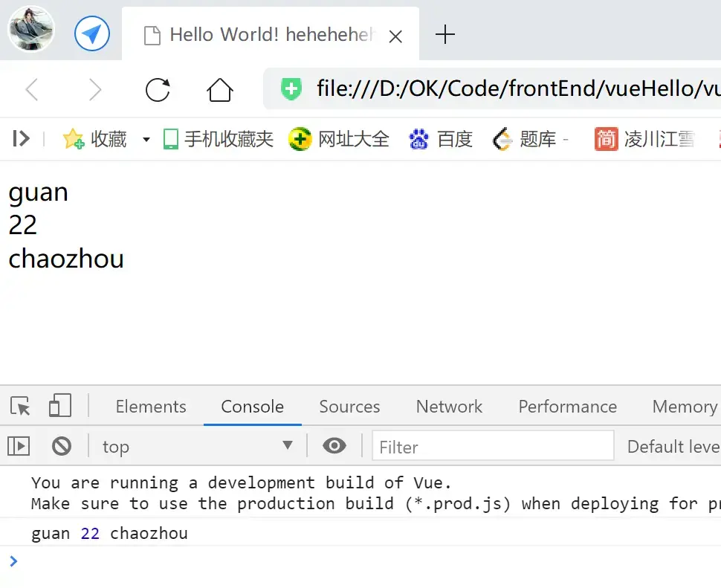Switch to the Performance tab

tap(567, 407)
